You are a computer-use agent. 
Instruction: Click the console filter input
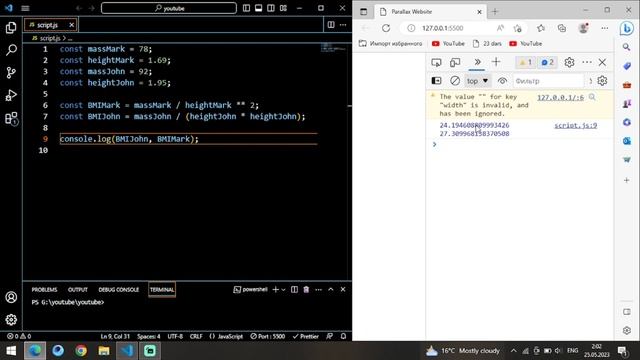tap(548, 81)
